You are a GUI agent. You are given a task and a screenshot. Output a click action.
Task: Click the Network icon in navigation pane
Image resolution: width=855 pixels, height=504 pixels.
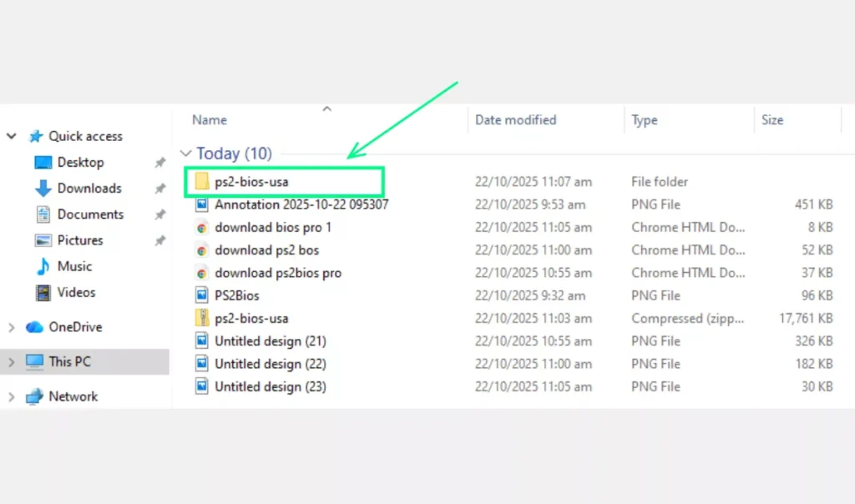[35, 396]
